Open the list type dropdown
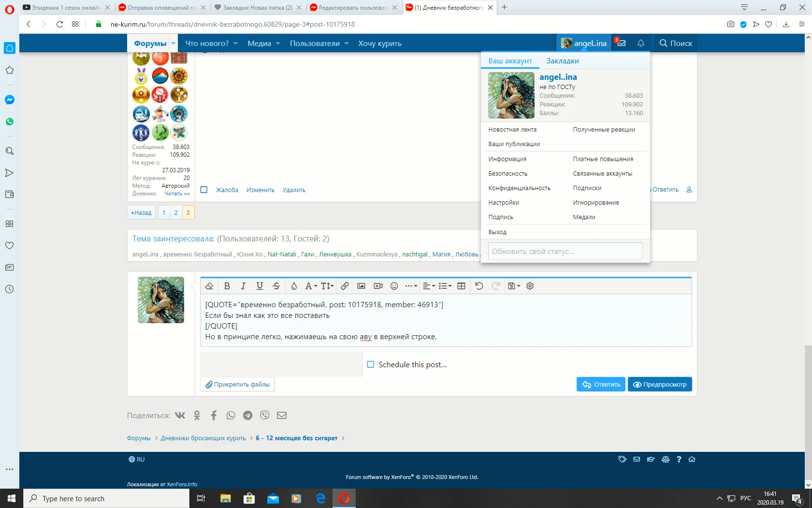The height and width of the screenshot is (508, 812). pos(445,286)
